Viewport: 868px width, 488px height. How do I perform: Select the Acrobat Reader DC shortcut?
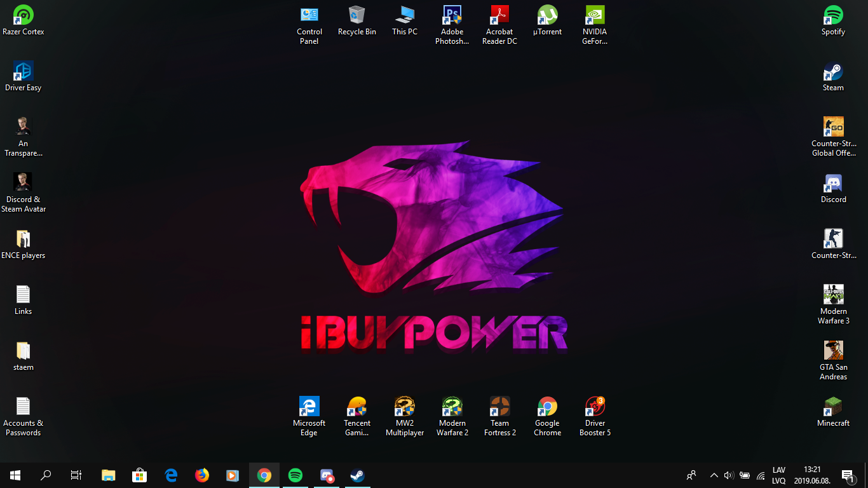click(500, 25)
